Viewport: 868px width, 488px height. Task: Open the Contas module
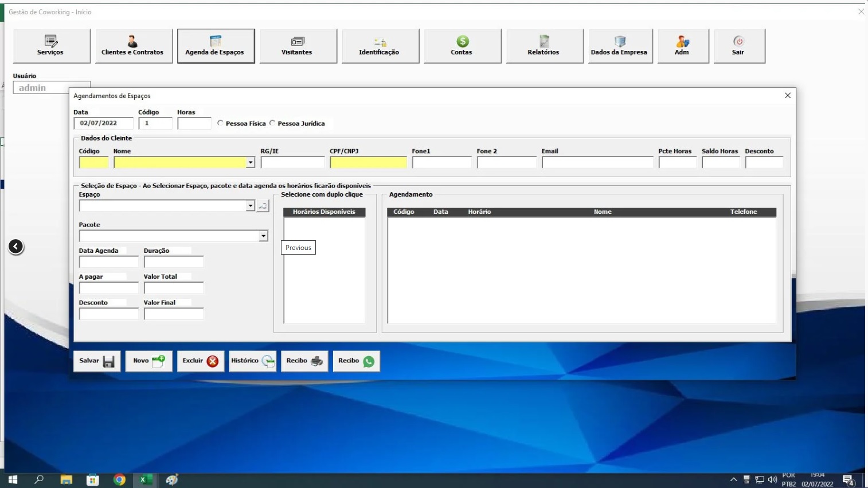point(462,46)
